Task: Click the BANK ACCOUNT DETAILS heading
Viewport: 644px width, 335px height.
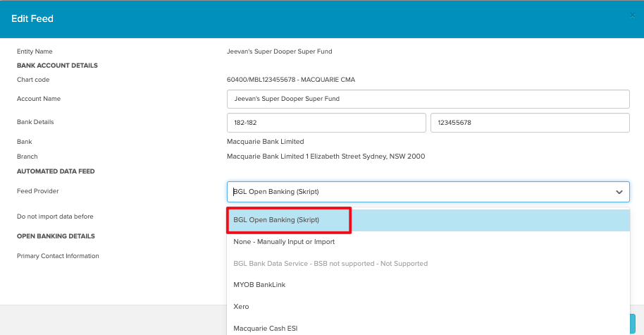Action: tap(57, 66)
